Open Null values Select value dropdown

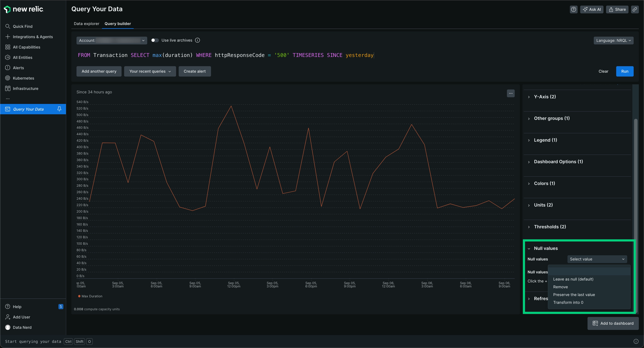pos(597,259)
